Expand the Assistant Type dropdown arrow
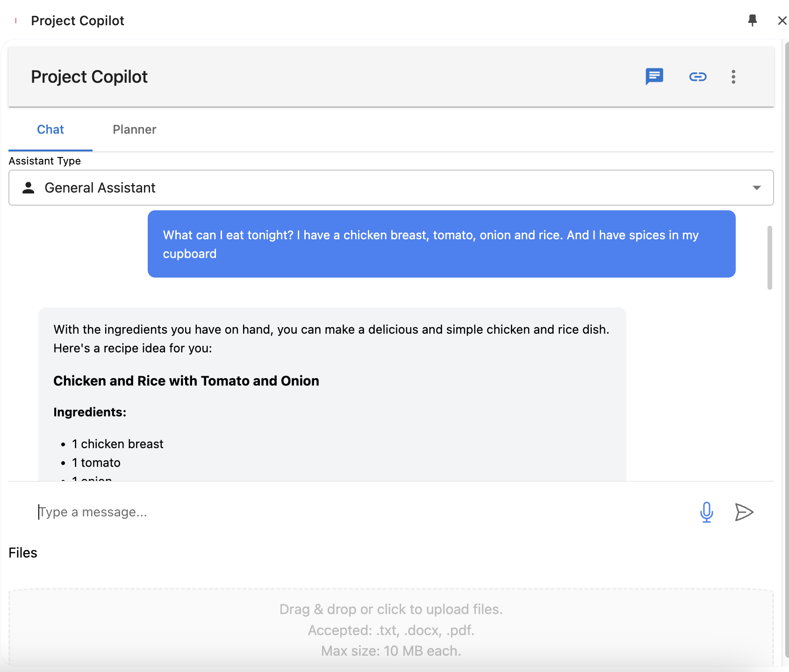This screenshot has height=672, width=789. 756,188
